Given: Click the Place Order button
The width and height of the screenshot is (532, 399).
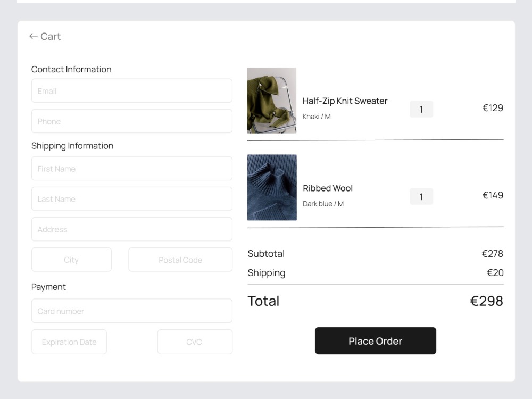Looking at the screenshot, I should tap(375, 340).
